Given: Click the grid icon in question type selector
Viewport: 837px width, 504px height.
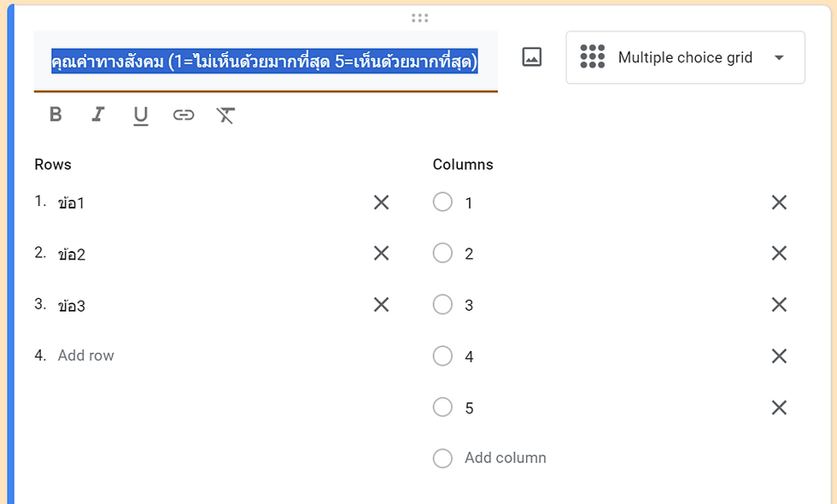Looking at the screenshot, I should tap(593, 56).
